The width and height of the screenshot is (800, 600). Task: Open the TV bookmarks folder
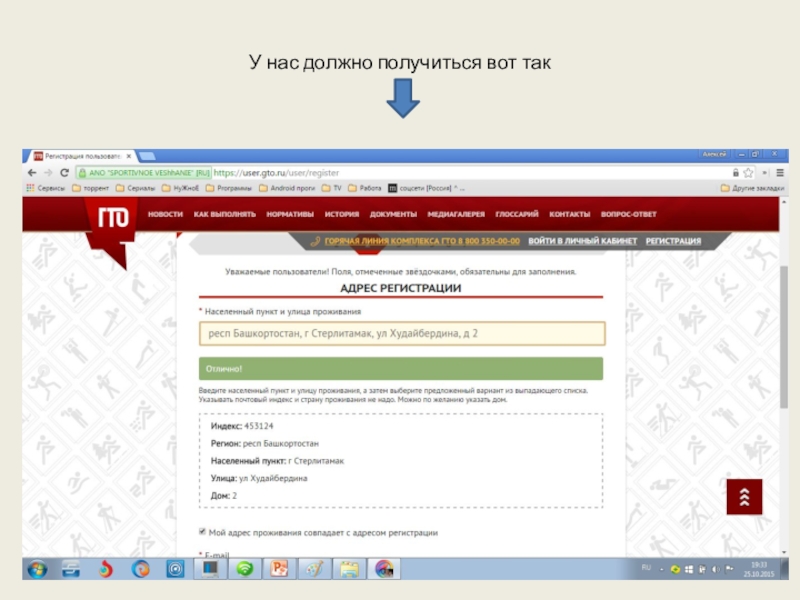[x=332, y=188]
